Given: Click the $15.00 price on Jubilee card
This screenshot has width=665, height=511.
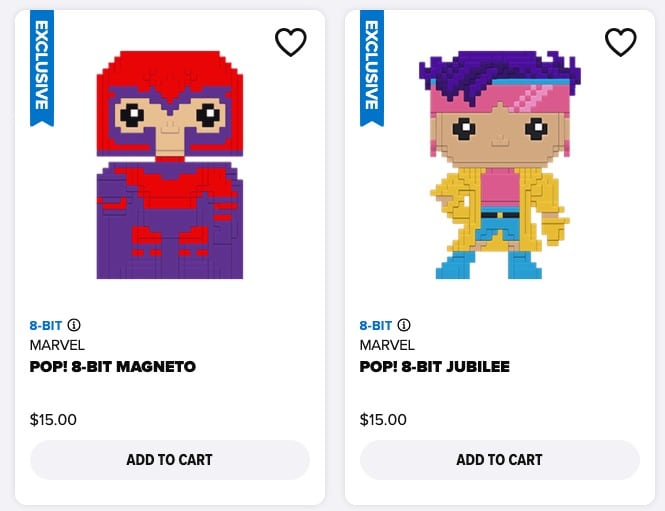Looking at the screenshot, I should pyautogui.click(x=384, y=420).
